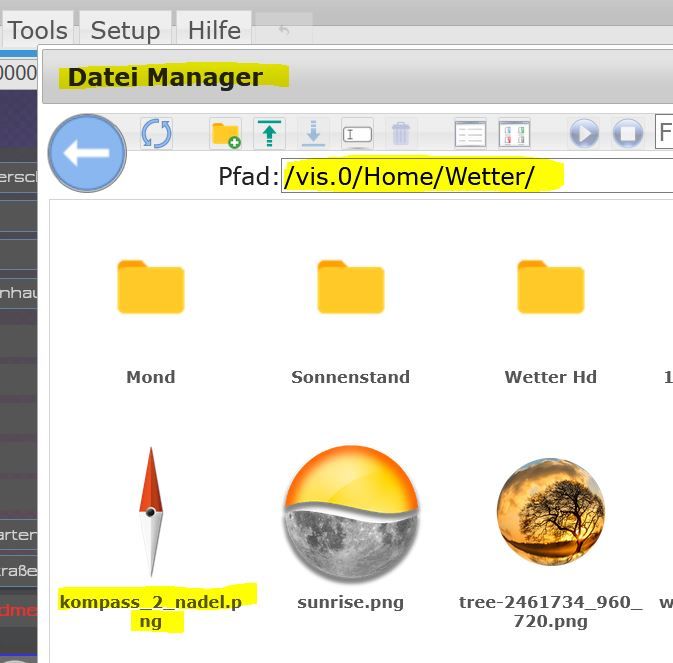
Task: Open the Hilfe menu
Action: pos(214,30)
